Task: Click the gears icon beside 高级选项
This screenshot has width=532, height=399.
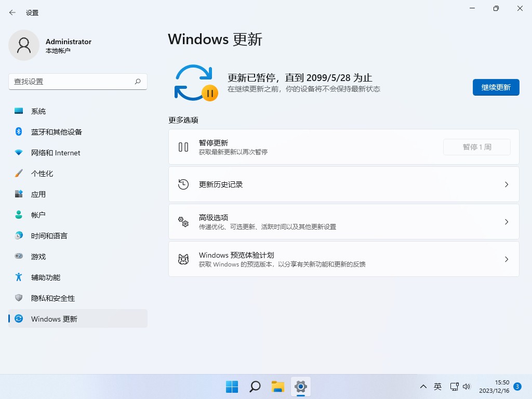Action: (x=183, y=222)
